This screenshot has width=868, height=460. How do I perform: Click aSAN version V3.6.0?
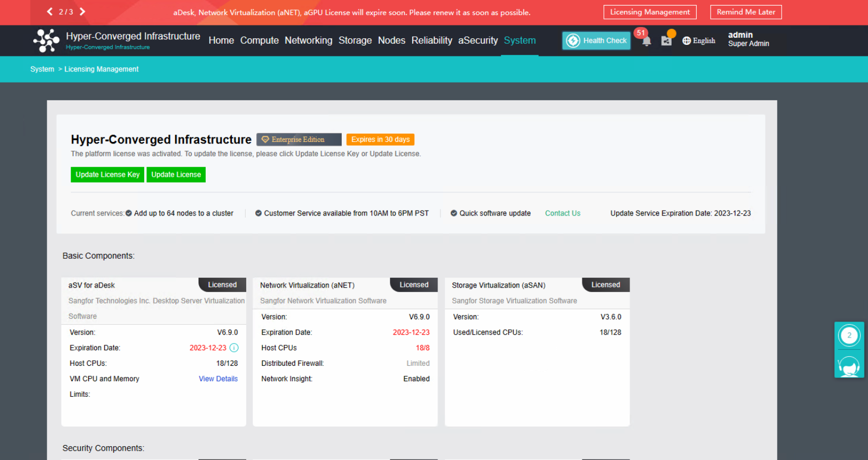[611, 317]
